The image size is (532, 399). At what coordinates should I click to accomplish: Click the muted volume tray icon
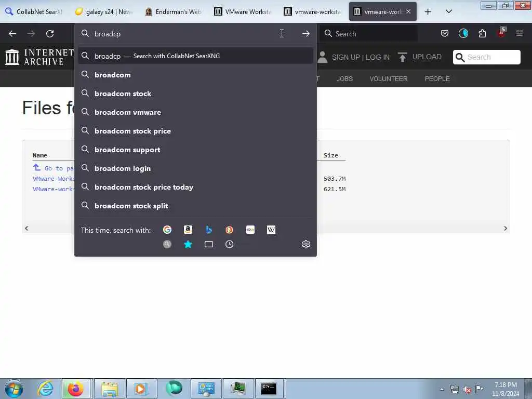[467, 390]
